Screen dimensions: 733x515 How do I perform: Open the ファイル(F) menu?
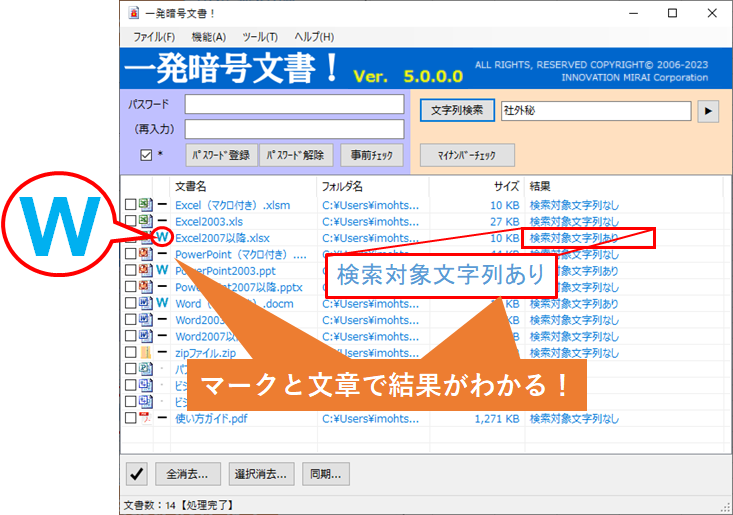pos(154,37)
